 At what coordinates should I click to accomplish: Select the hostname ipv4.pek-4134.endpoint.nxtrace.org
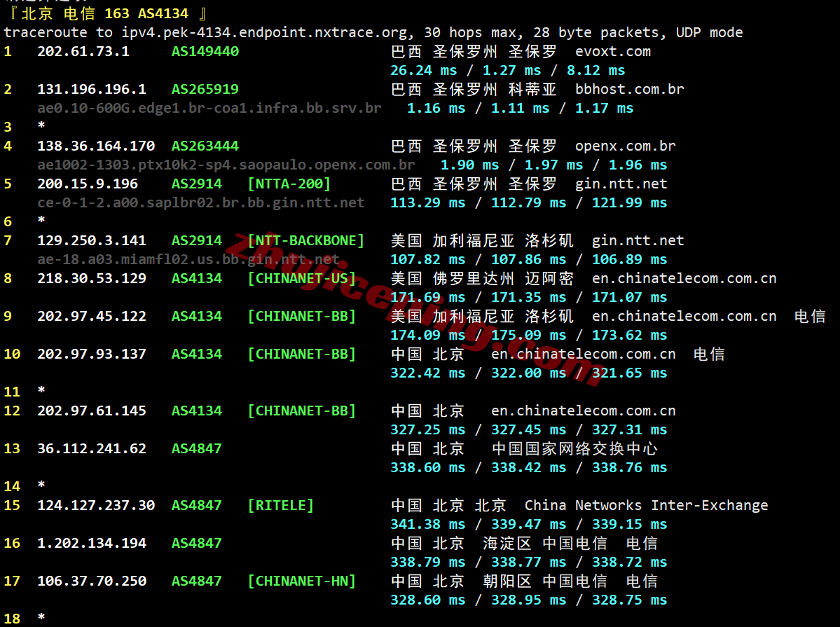tap(265, 33)
